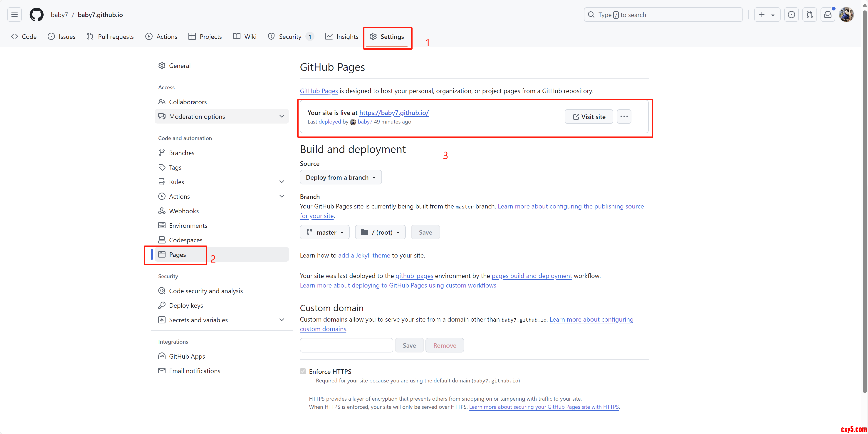Viewport: 868px width, 434px height.
Task: Expand the Moderation options section
Action: (282, 116)
